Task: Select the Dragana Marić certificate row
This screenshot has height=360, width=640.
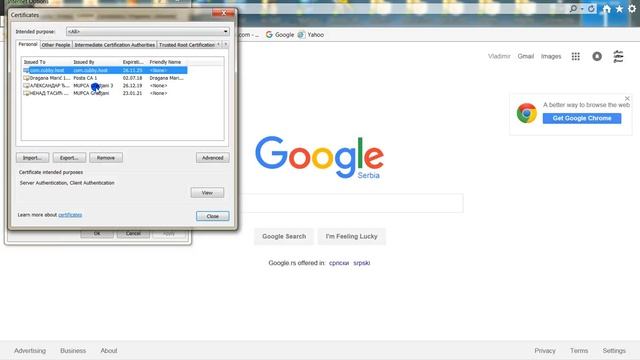Action: [x=105, y=78]
